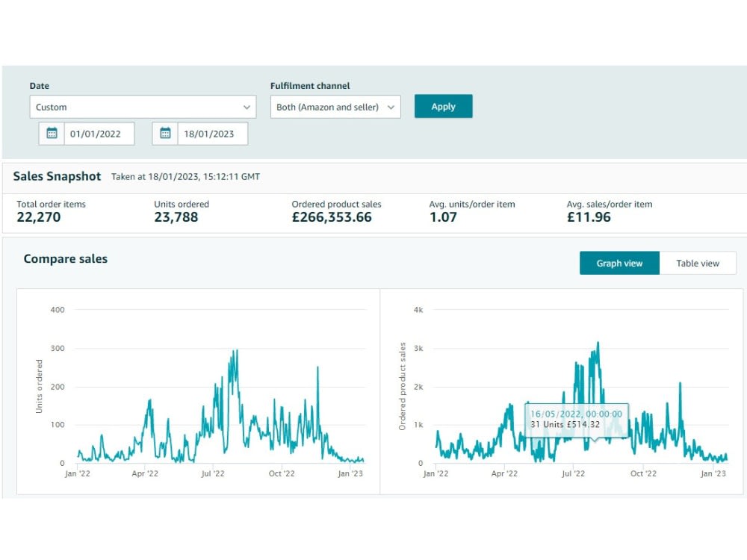Click the snapshot timestamp text
This screenshot has height=560, width=747.
186,177
